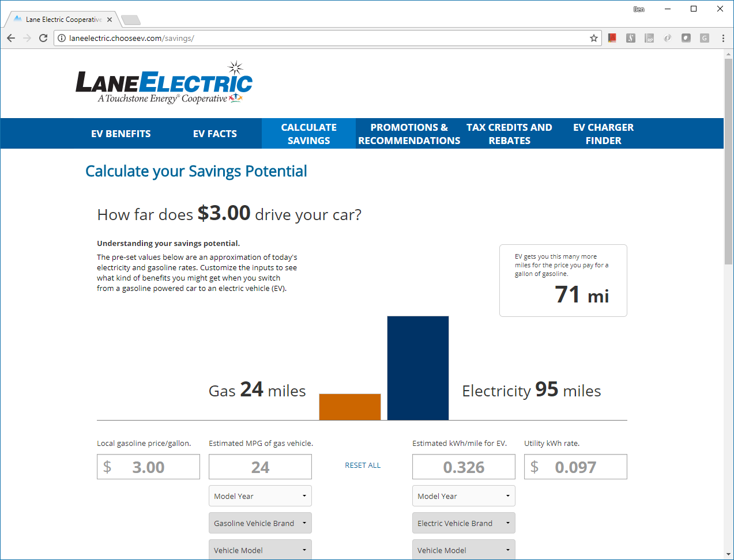Go to the EV Benefits menu item

tap(121, 134)
